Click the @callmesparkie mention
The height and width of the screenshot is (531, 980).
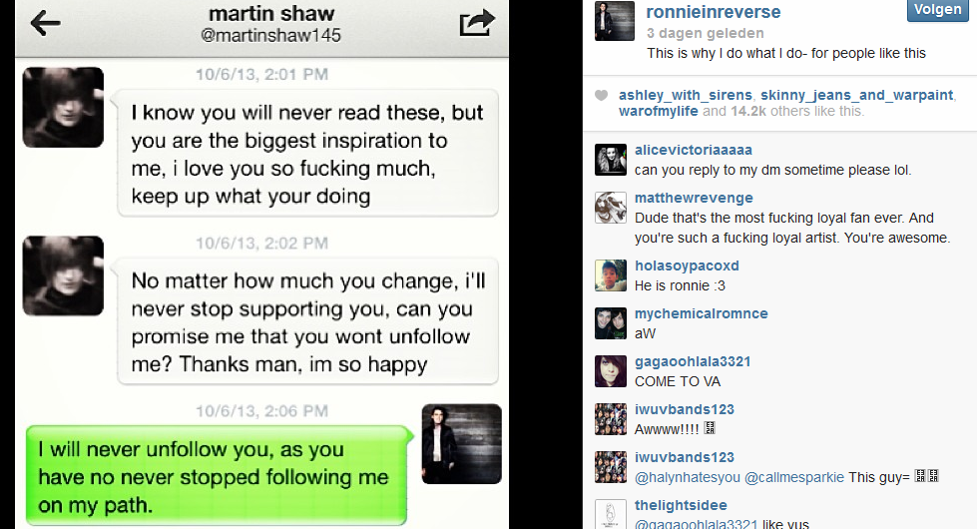click(x=793, y=477)
